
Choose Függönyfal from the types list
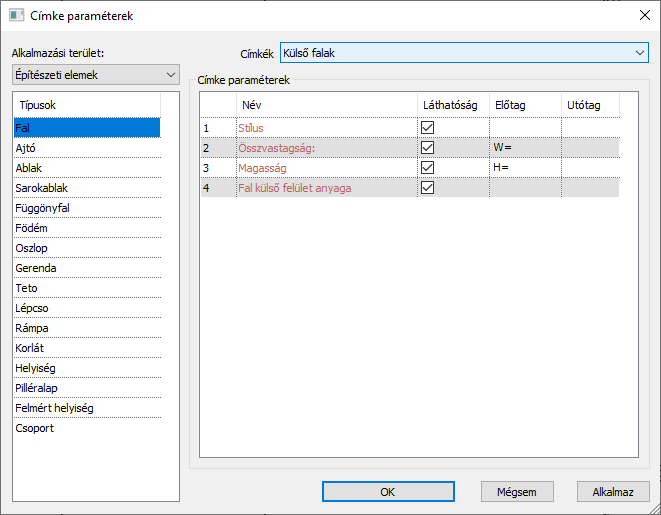pyautogui.click(x=87, y=208)
